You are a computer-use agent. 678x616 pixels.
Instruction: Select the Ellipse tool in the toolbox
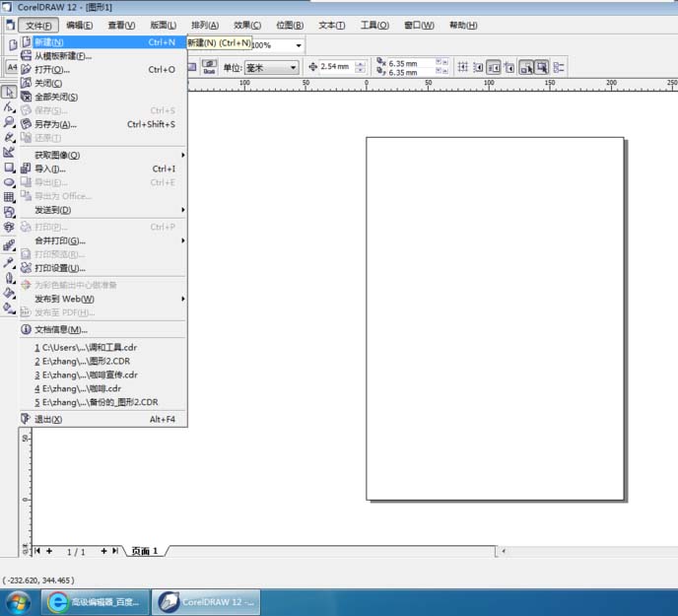[x=9, y=182]
